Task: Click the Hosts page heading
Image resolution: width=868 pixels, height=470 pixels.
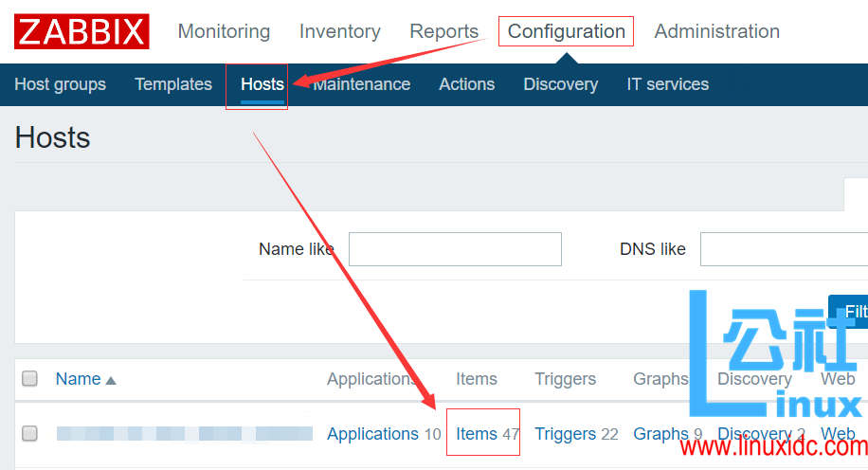Action: 52,137
